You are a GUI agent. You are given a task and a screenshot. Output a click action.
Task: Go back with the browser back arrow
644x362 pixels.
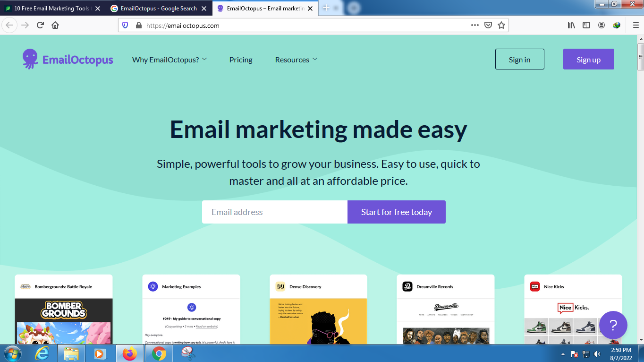tap(9, 26)
